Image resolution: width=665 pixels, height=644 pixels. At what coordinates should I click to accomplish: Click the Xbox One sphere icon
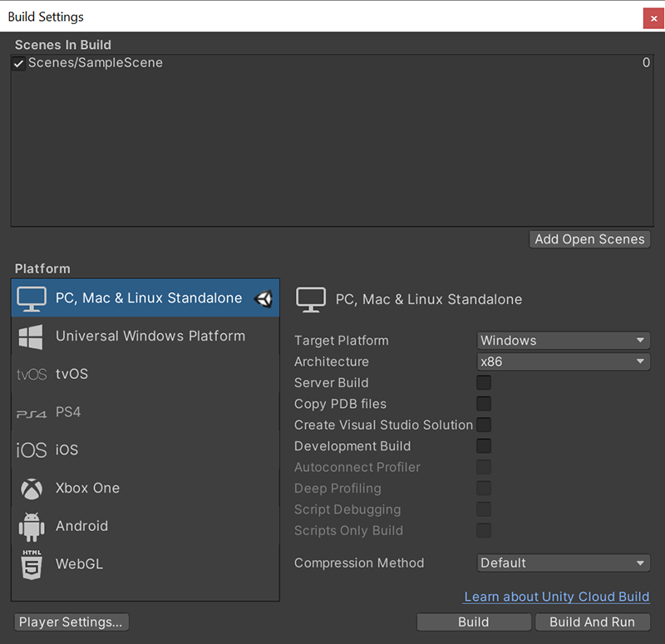[31, 488]
